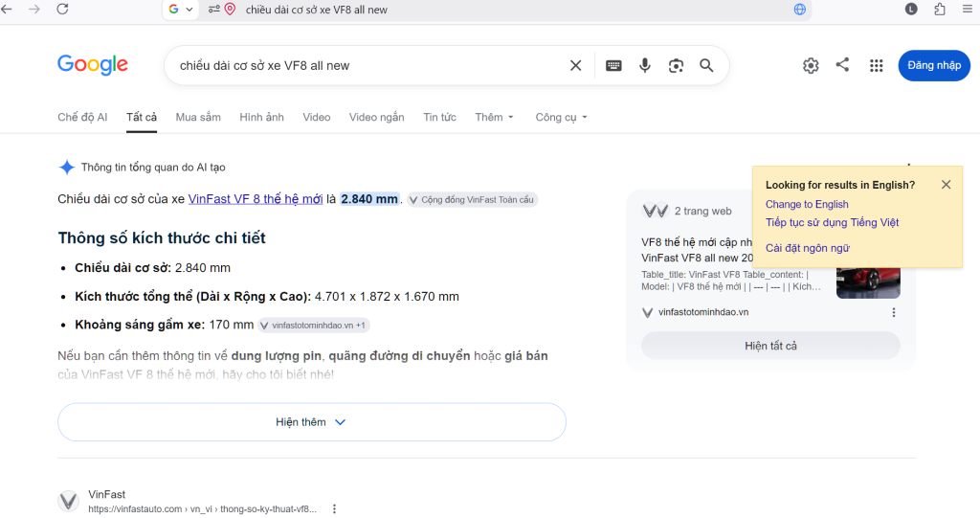Switch to Video tab
The height and width of the screenshot is (518, 980).
316,117
